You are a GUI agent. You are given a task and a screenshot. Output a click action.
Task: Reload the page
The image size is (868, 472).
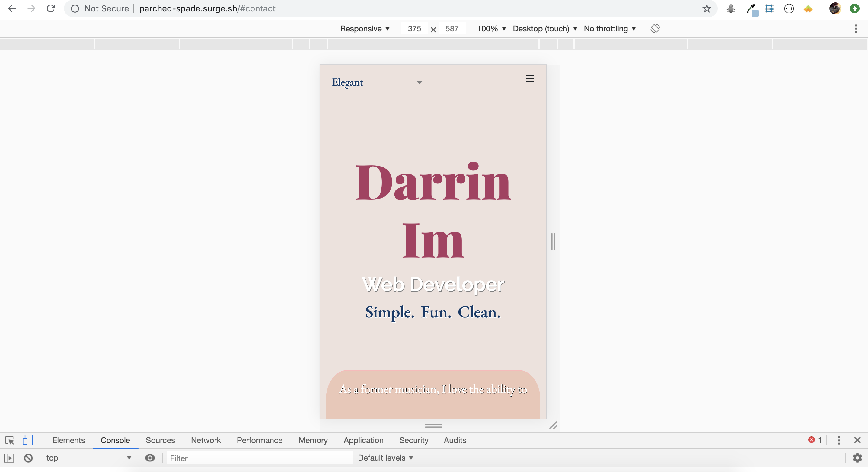(x=51, y=8)
